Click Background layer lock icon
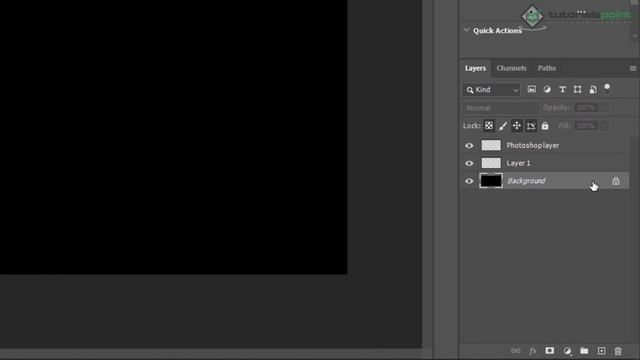 pyautogui.click(x=616, y=181)
